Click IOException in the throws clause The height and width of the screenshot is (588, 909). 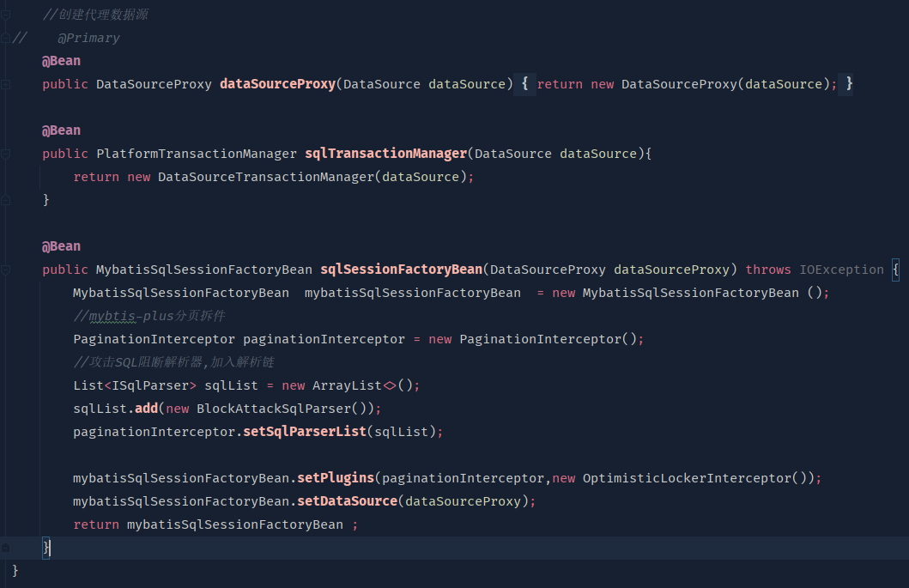pos(841,269)
